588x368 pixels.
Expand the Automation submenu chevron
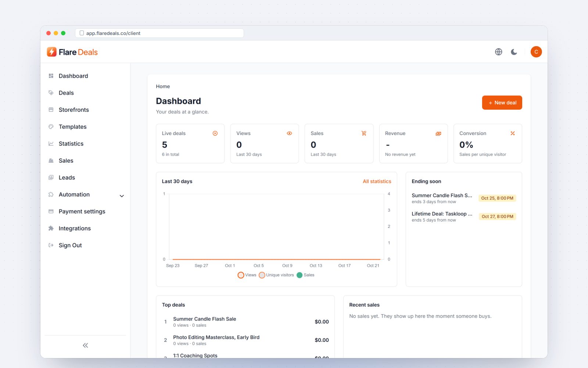pos(122,196)
